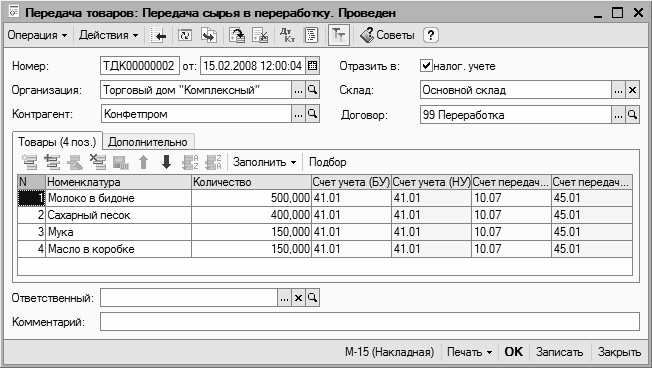Click the delete row icon in the table toolbar
Image resolution: width=652 pixels, height=368 pixels.
pyautogui.click(x=98, y=162)
